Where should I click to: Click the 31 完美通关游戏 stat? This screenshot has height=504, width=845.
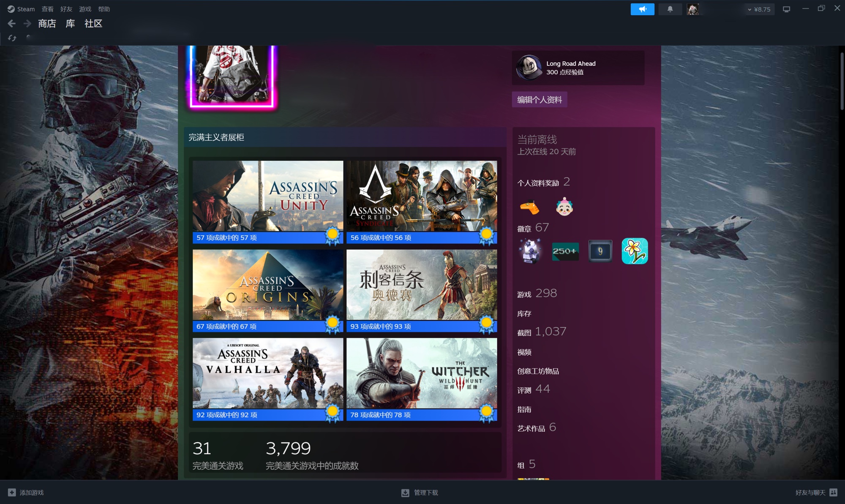[218, 455]
